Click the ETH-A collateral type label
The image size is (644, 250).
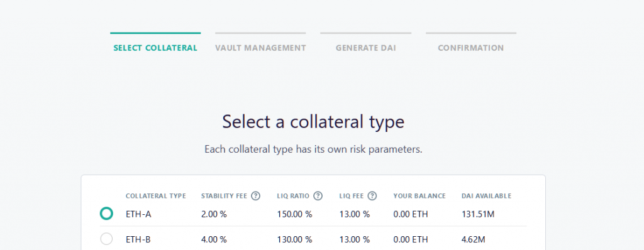click(138, 214)
